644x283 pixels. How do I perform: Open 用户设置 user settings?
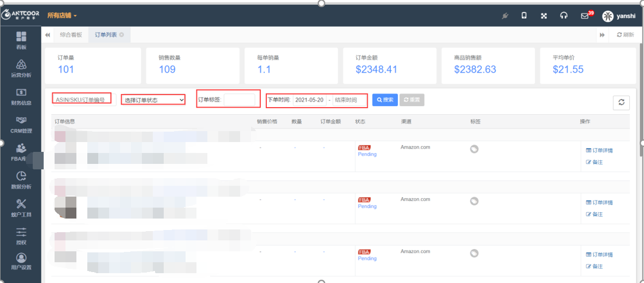21,262
